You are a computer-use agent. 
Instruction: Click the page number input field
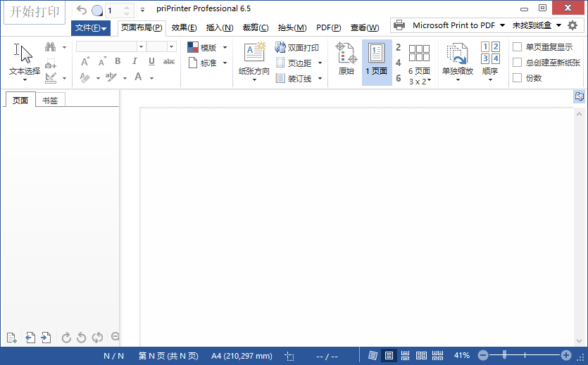(x=114, y=11)
